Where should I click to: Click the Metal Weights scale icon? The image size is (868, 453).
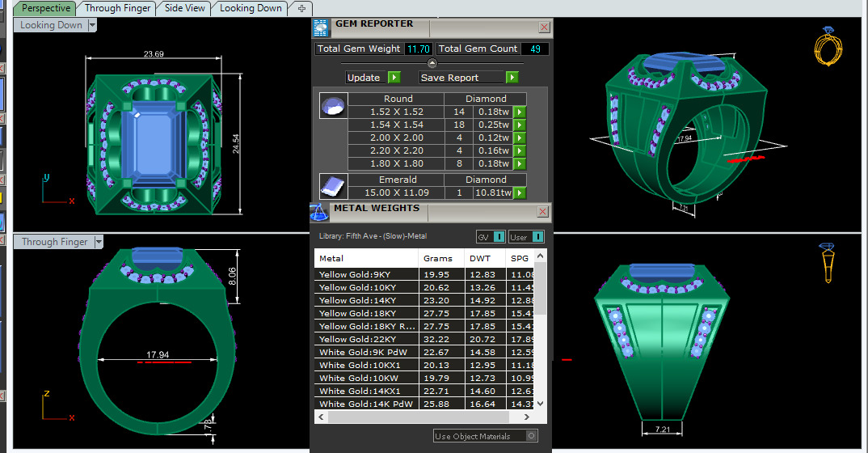tap(319, 213)
